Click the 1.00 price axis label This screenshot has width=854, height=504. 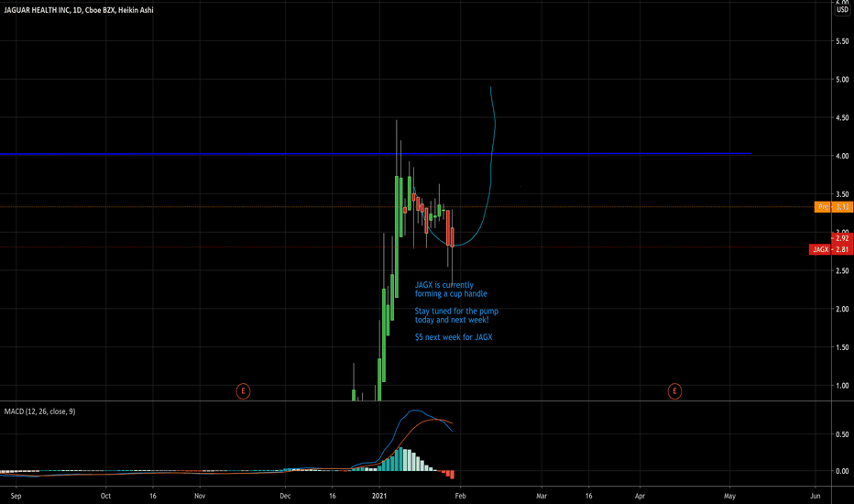pos(842,386)
